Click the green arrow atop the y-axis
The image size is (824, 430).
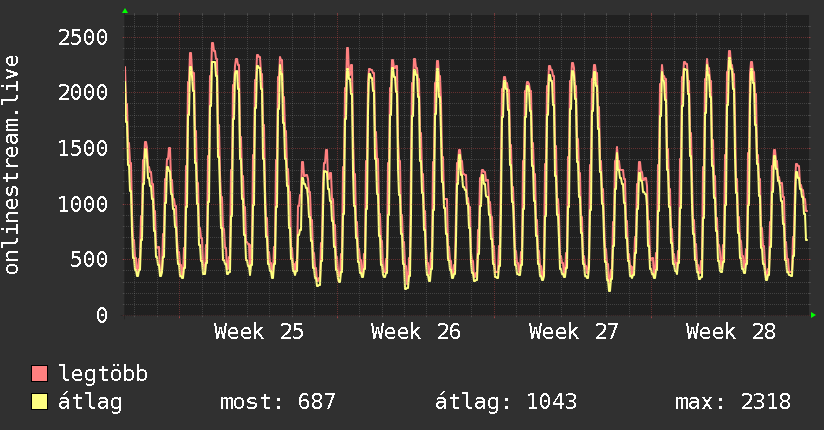(125, 11)
